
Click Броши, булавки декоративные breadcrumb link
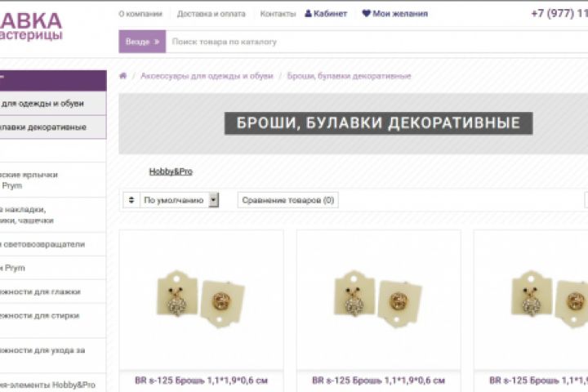click(x=349, y=76)
